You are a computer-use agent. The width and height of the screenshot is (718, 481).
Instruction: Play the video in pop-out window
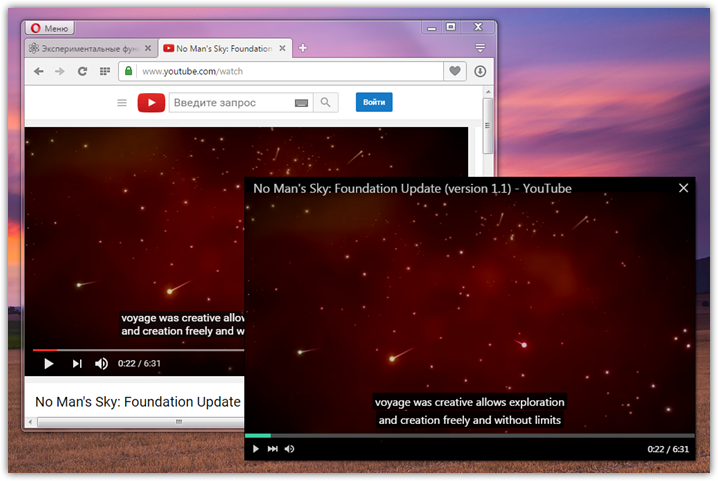(256, 449)
